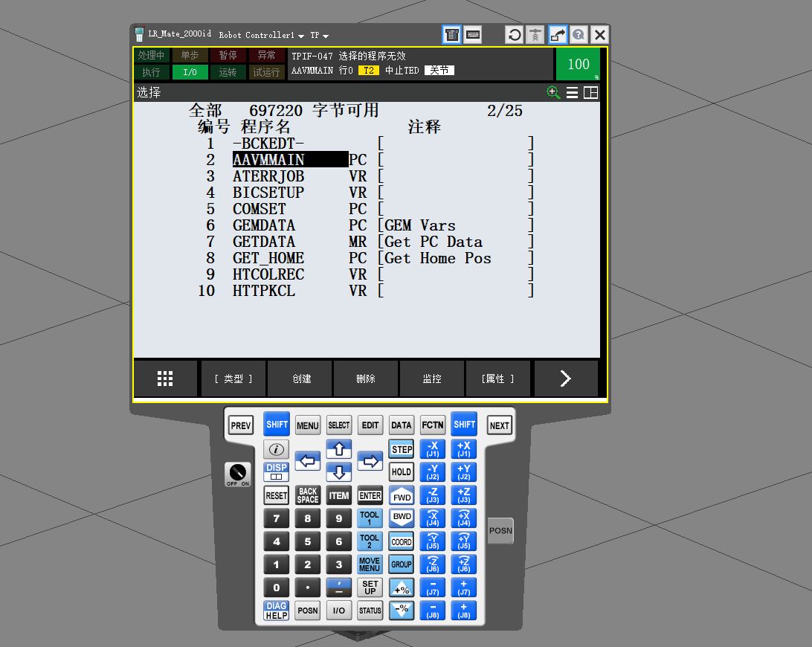The image size is (812, 647).
Task: Toggle the STEP mode key
Action: tap(402, 449)
